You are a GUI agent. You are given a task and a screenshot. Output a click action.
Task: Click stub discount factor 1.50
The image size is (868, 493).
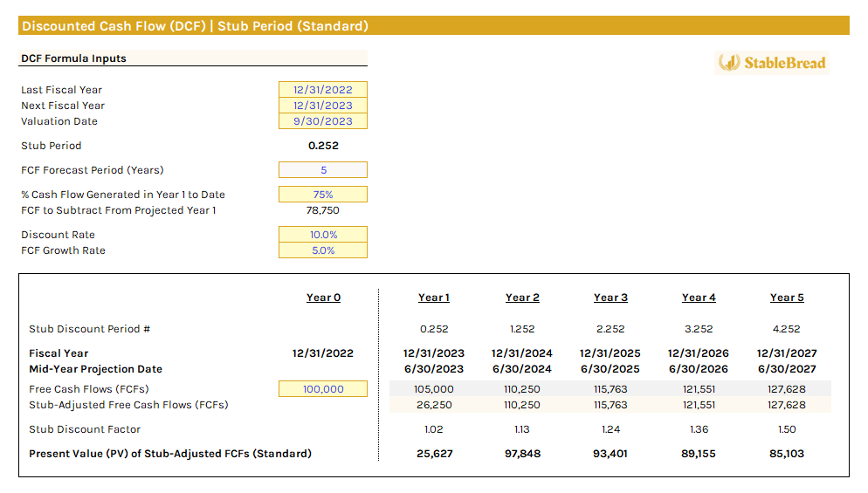[x=787, y=429]
